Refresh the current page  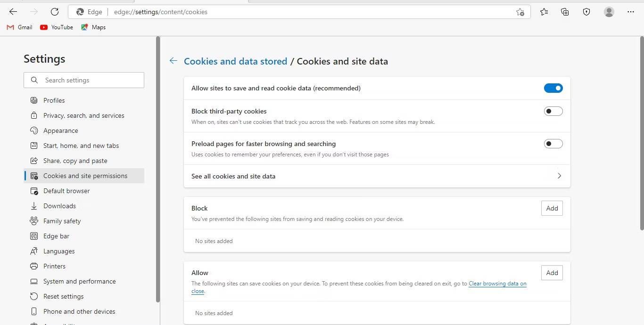click(54, 12)
